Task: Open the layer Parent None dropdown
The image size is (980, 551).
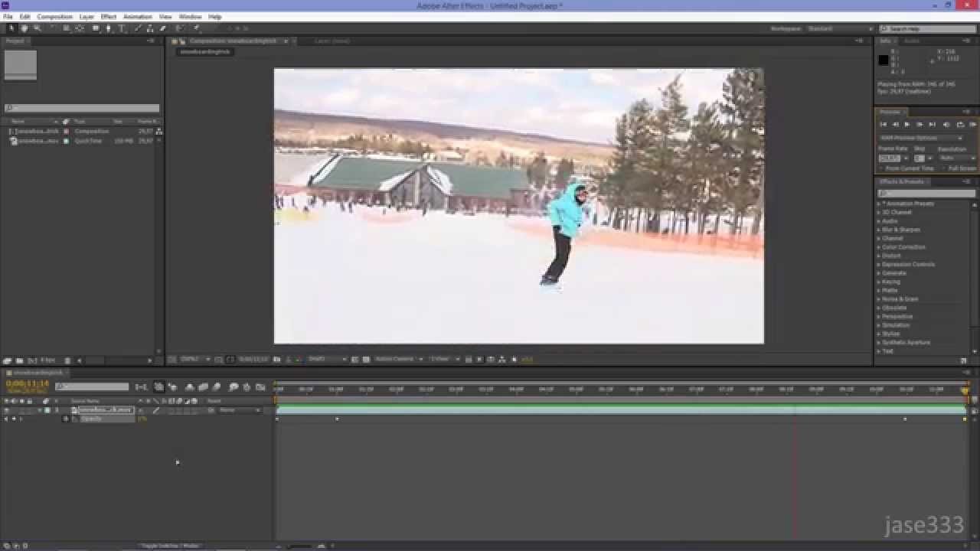Action: tap(240, 410)
